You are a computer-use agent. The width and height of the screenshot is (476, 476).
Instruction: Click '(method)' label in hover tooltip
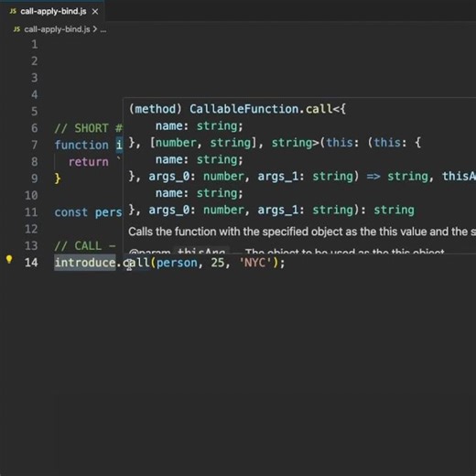click(156, 109)
